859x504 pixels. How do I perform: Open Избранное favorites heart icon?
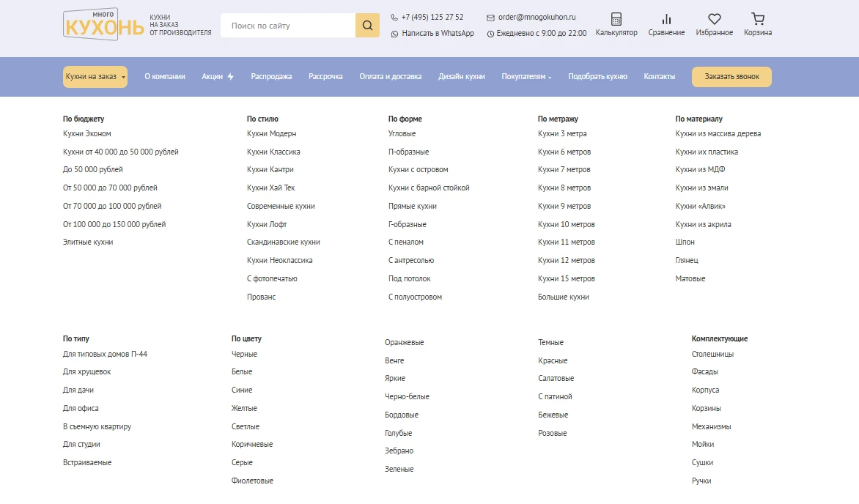point(714,20)
